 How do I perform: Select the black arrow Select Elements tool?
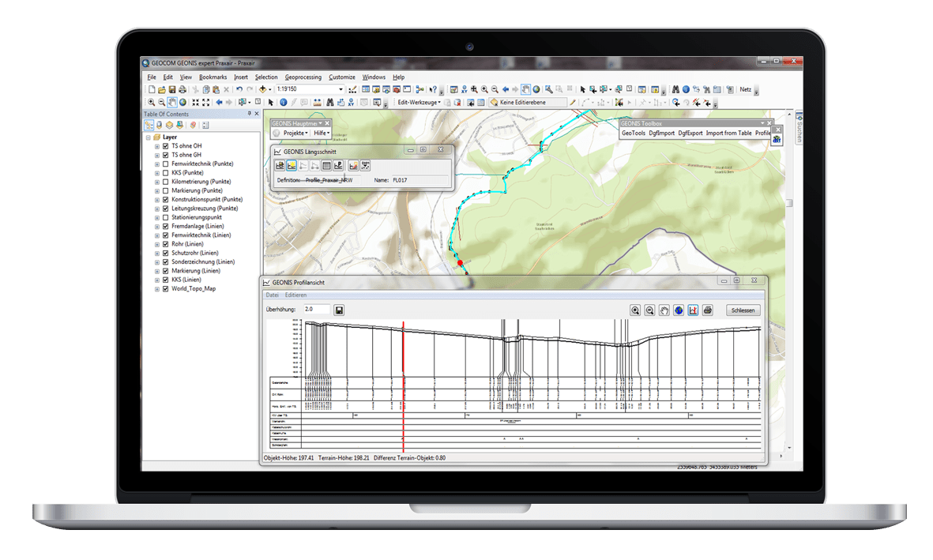tap(271, 103)
